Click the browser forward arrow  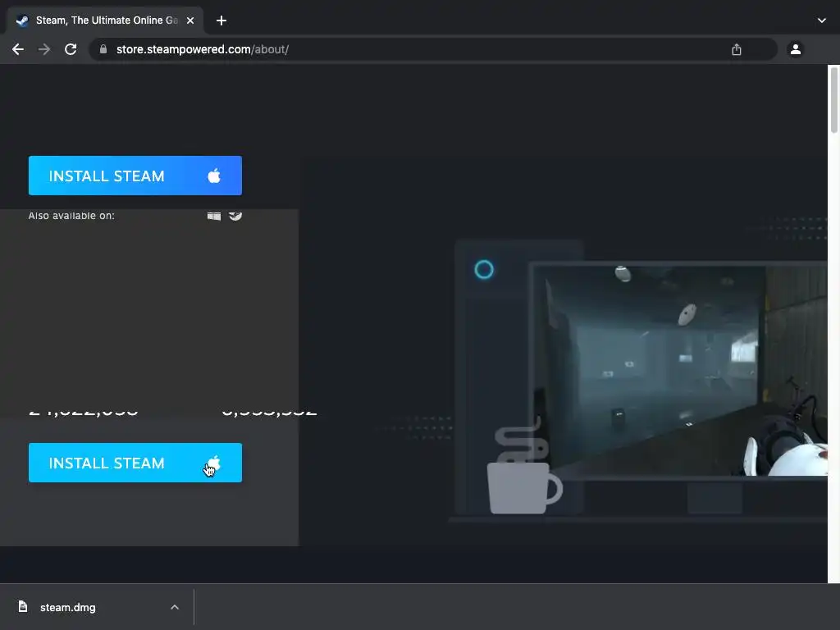44,49
